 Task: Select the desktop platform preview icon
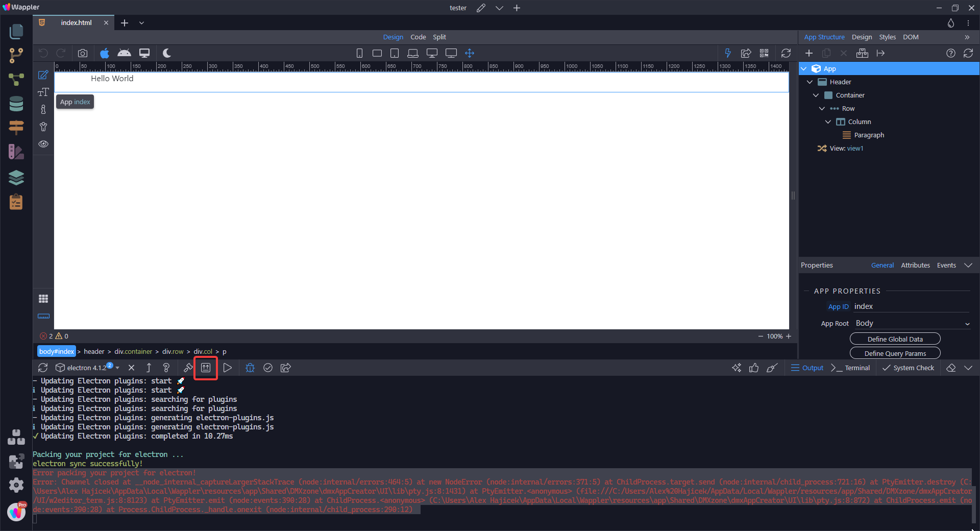click(x=144, y=53)
